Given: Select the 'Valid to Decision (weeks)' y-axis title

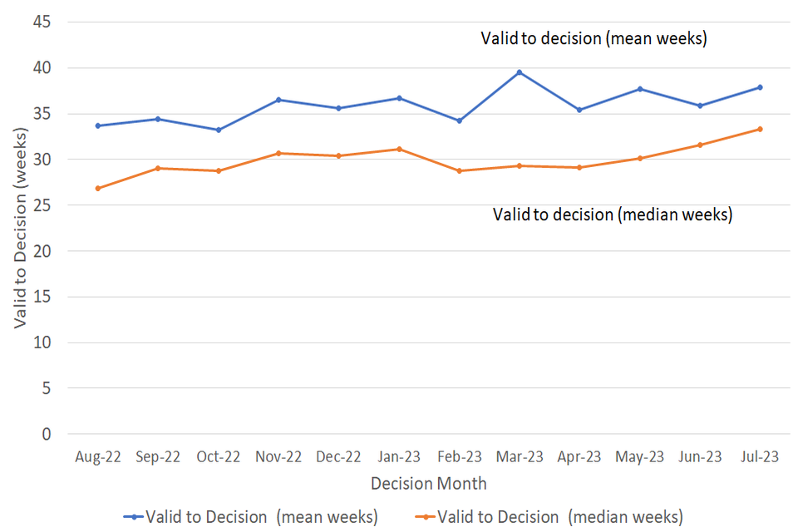Looking at the screenshot, I should click(x=20, y=228).
